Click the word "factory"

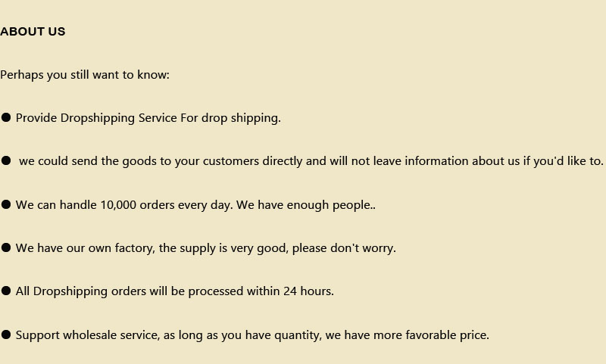pyautogui.click(x=134, y=248)
